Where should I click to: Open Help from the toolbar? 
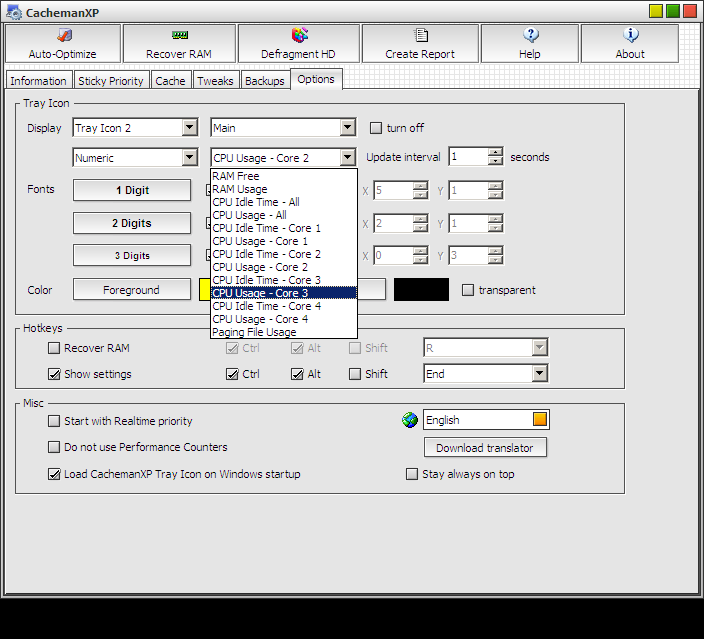tap(530, 35)
